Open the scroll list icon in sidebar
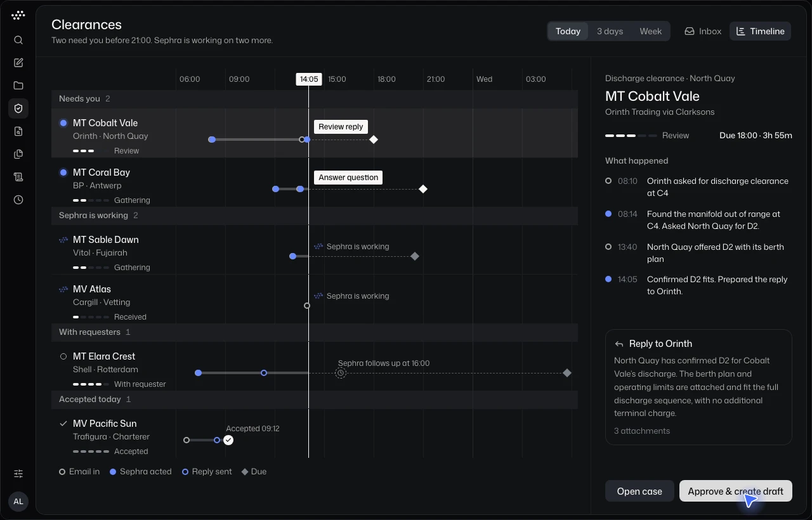 [18, 177]
